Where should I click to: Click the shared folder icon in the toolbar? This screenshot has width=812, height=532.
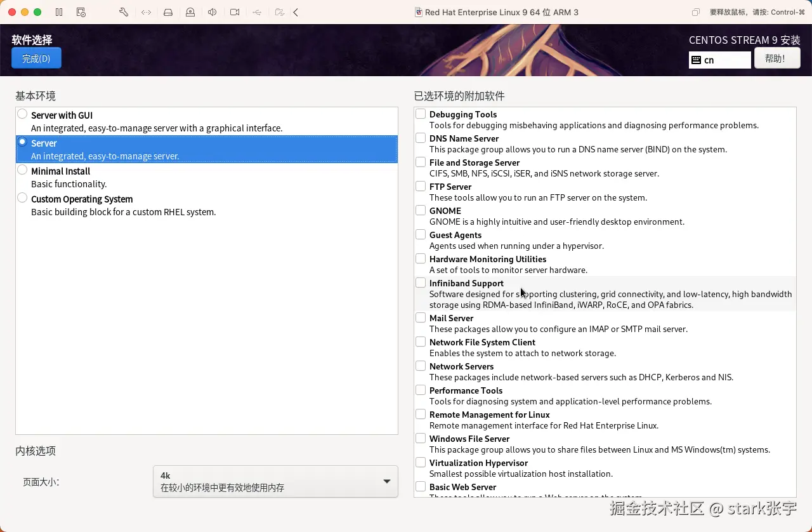pyautogui.click(x=279, y=12)
